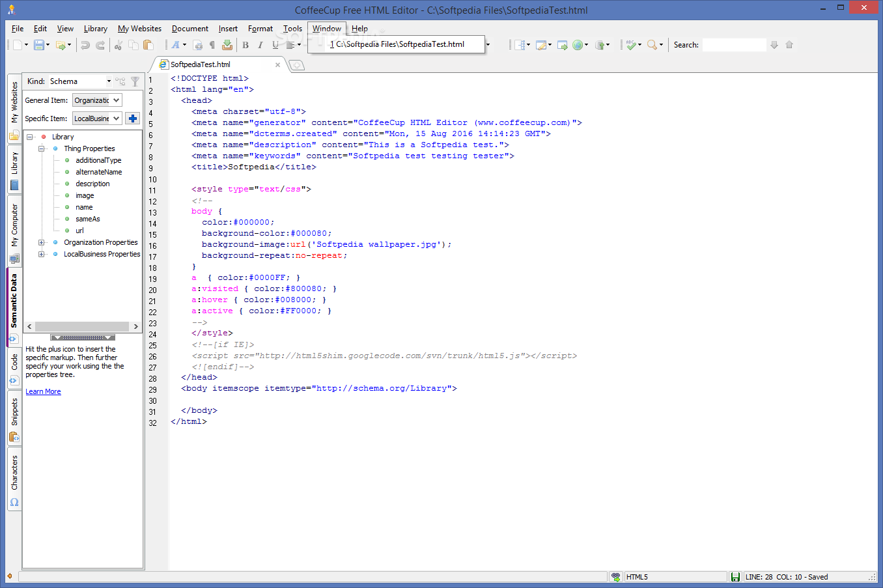The image size is (883, 588).
Task: Run spell check with the ABC checkmark icon
Action: 631,45
